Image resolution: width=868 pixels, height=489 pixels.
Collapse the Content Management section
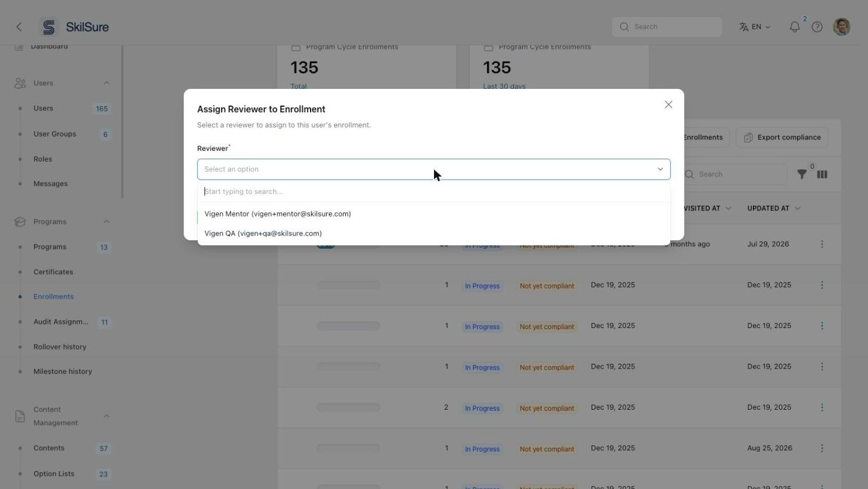click(x=106, y=416)
